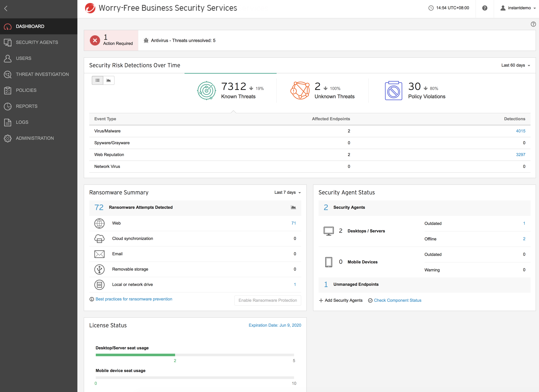Click Expiration Date: Jun 9, 2020 link
This screenshot has width=539, height=392.
[x=275, y=325]
